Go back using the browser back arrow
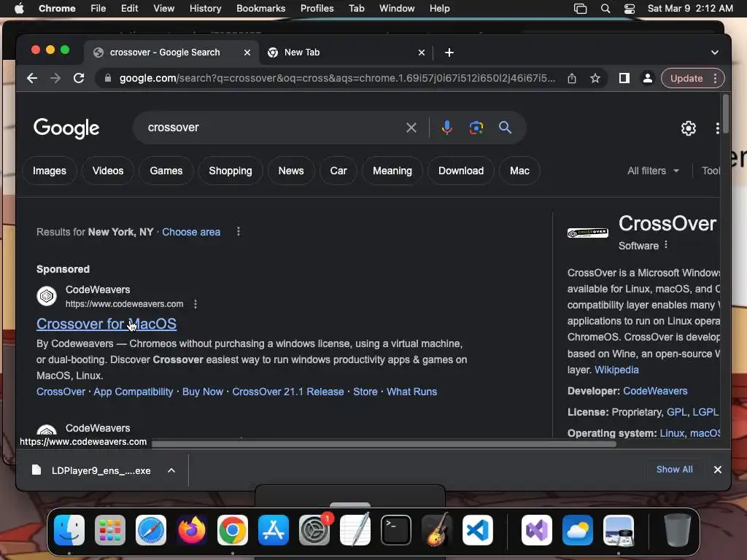The height and width of the screenshot is (560, 747). coord(32,78)
